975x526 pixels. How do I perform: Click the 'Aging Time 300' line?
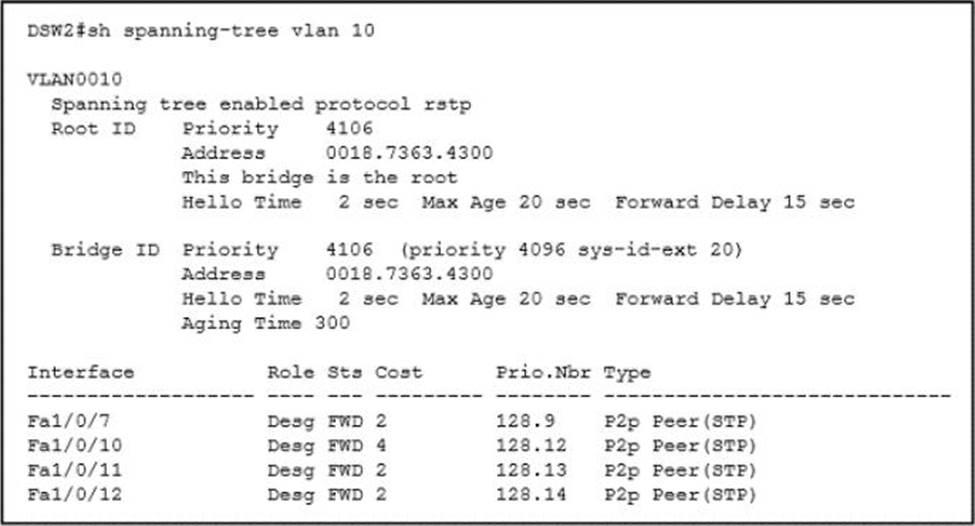(265, 323)
